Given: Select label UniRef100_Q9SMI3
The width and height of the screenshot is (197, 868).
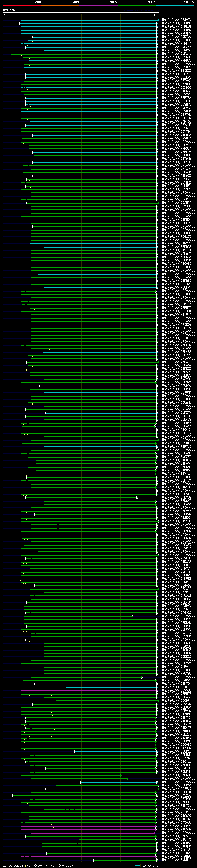Looking at the screenshot, I should (x=177, y=203).
